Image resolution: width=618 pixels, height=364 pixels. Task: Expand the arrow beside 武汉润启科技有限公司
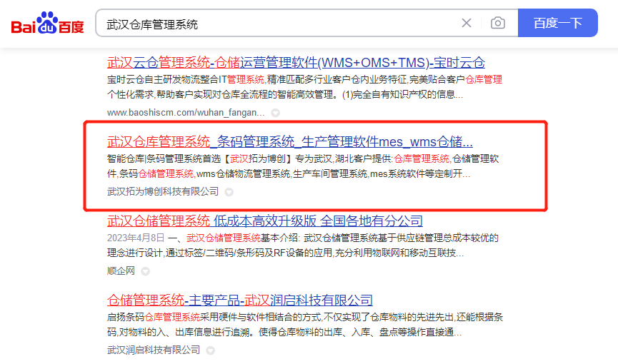pyautogui.click(x=211, y=350)
